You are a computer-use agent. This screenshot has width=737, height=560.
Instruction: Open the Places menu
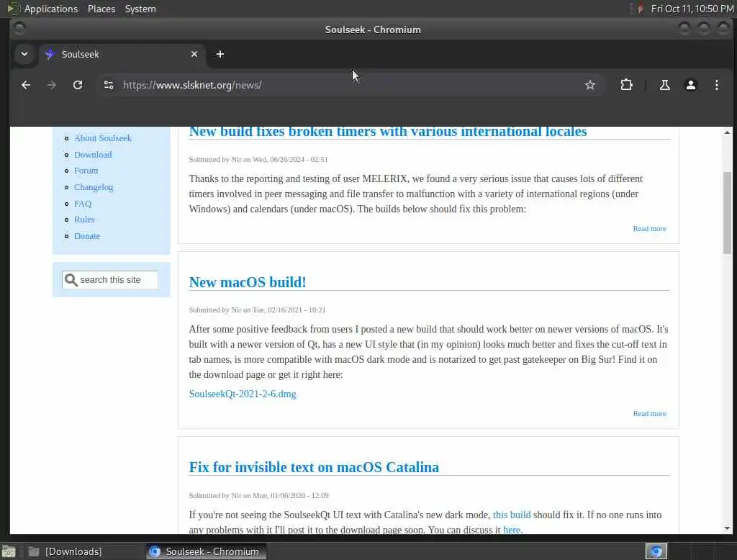click(x=101, y=9)
